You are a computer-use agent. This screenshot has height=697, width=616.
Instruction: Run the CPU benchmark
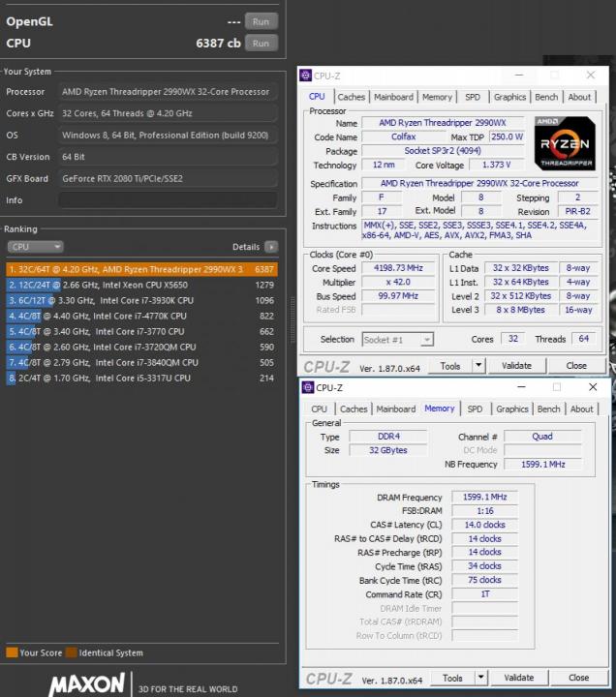click(262, 44)
